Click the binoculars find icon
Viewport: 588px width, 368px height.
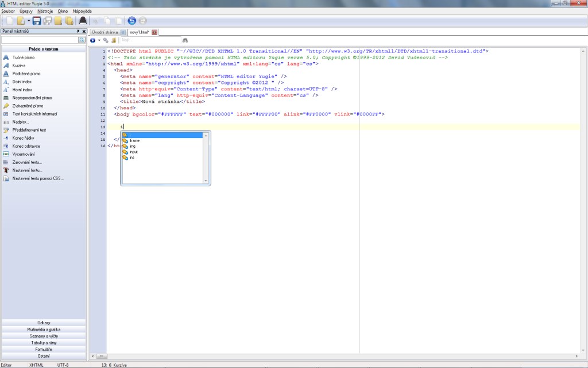click(185, 40)
